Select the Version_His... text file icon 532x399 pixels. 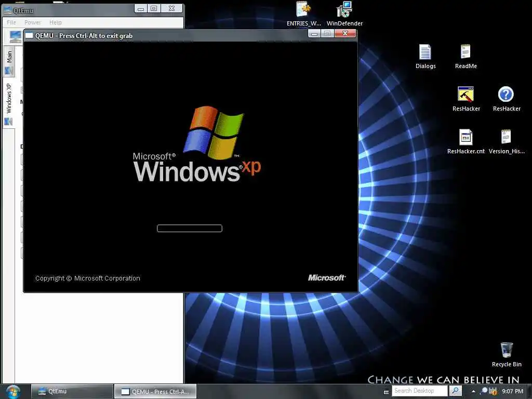(506, 141)
